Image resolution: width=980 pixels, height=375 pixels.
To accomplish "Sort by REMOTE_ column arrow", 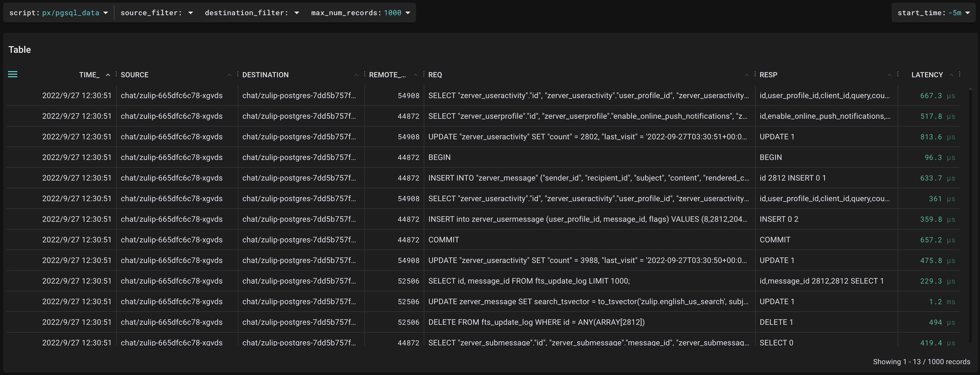I will [416, 75].
